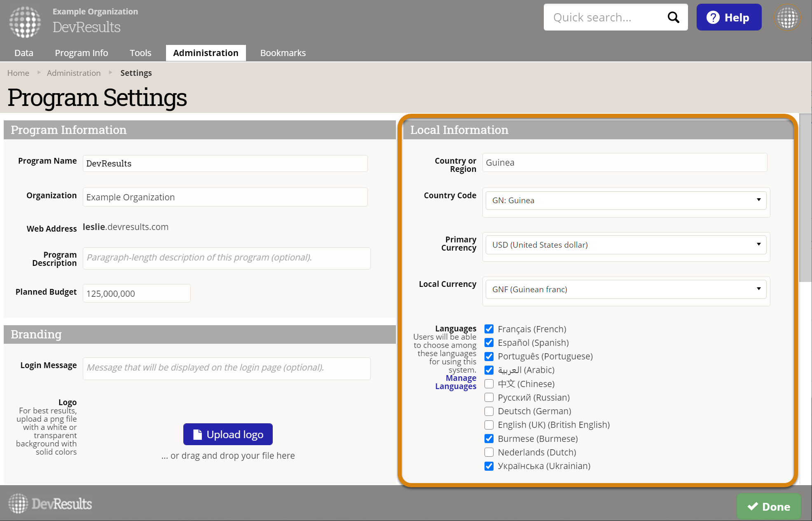This screenshot has height=521, width=812.
Task: Click the file icon on Upload logo
Action: coord(197,434)
